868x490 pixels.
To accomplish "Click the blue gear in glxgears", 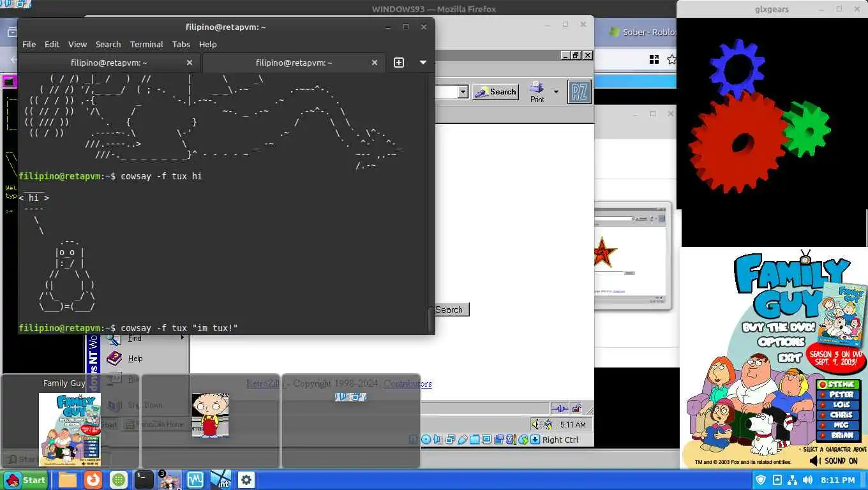I will tap(737, 67).
